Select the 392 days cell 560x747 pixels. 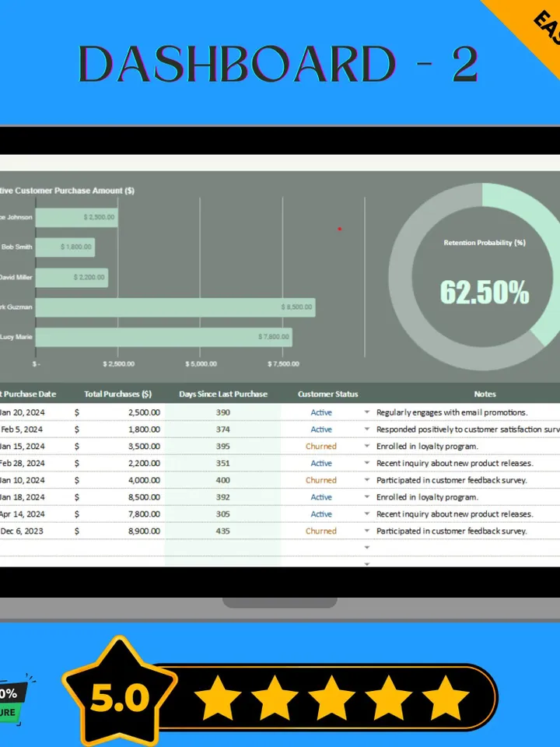tap(223, 497)
